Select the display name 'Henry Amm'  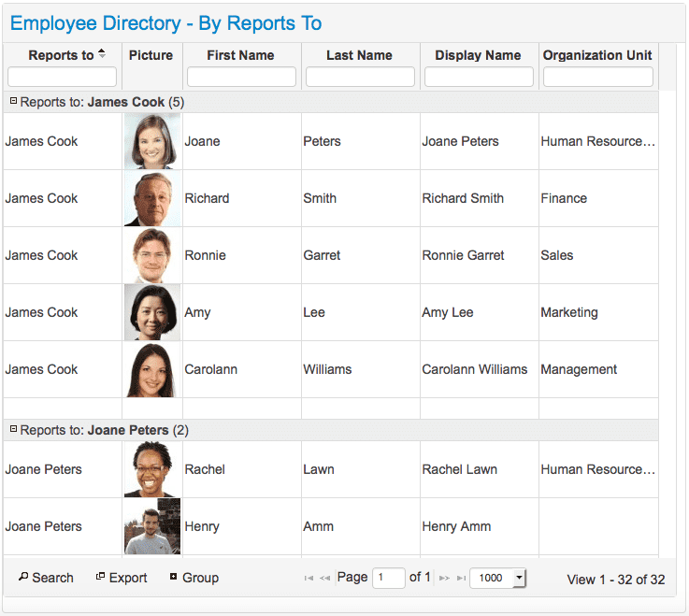pos(456,526)
